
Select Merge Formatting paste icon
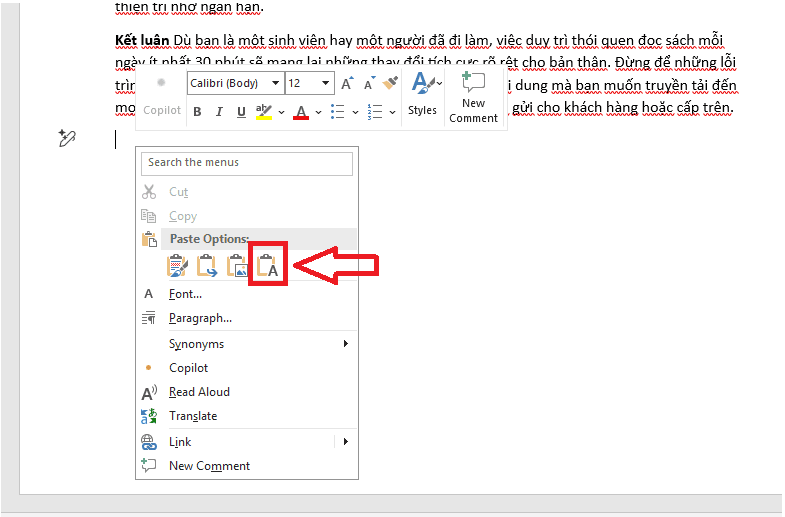click(x=207, y=265)
